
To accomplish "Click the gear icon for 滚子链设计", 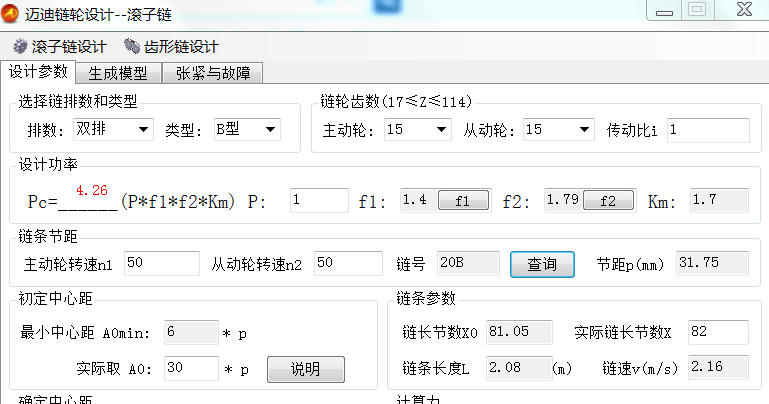I will (x=20, y=47).
